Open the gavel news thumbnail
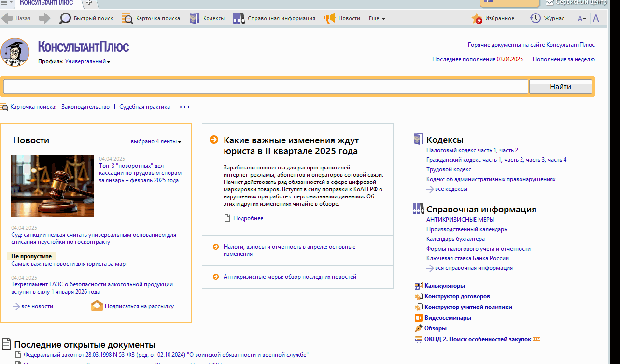The image size is (620, 364). (53, 186)
